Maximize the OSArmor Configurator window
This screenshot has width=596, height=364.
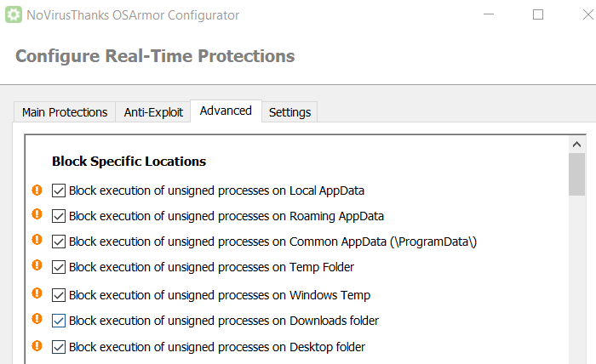(538, 15)
